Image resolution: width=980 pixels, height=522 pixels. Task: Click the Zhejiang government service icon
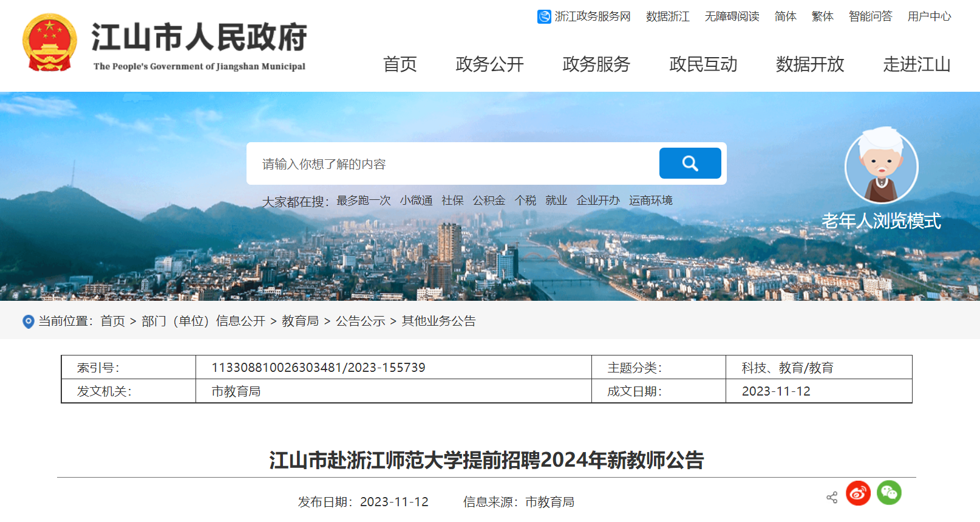click(544, 16)
